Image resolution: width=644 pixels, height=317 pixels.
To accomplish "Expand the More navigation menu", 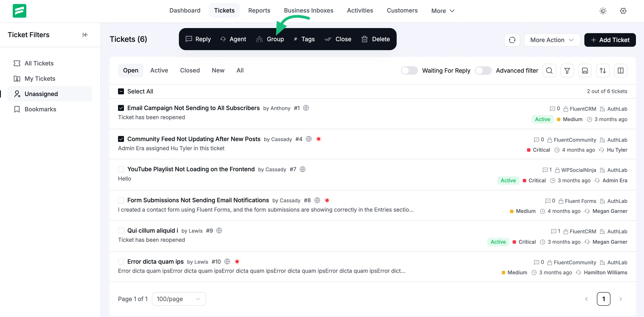I will pos(443,11).
